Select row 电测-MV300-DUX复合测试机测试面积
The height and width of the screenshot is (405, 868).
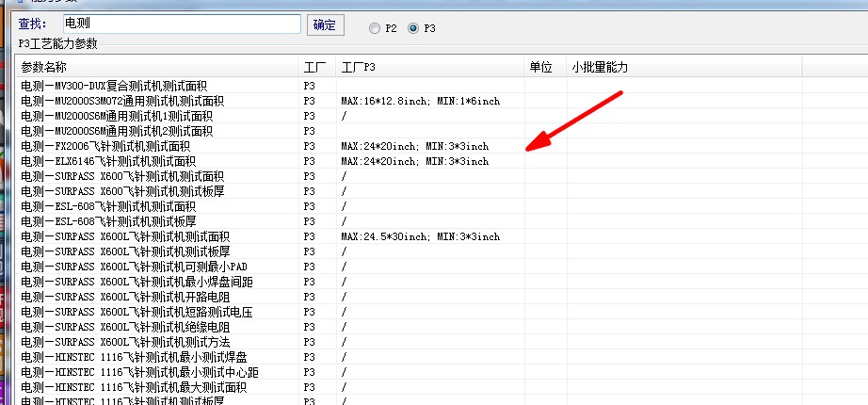click(x=409, y=86)
